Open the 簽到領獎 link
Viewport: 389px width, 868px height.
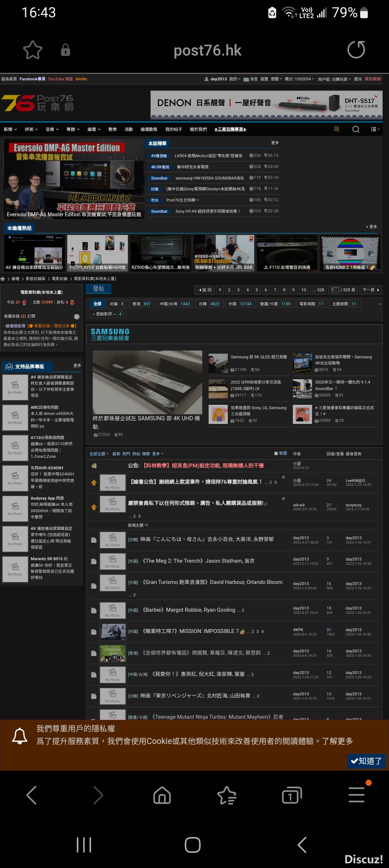tap(373, 79)
